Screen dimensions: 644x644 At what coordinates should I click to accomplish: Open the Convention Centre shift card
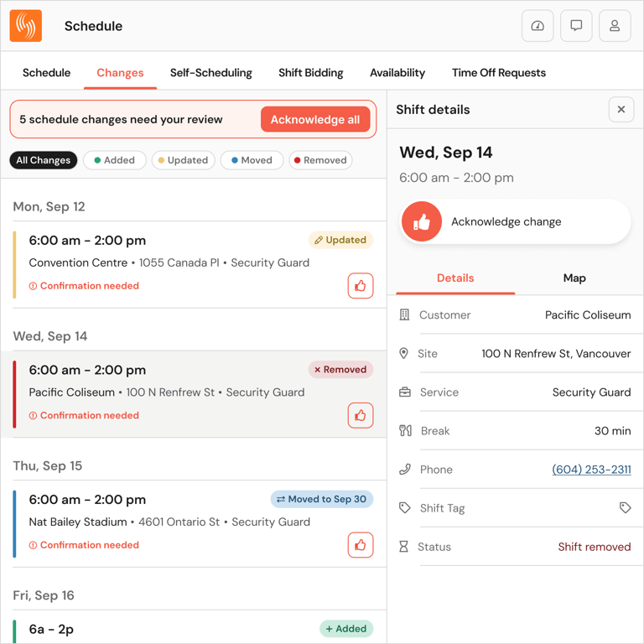pyautogui.click(x=193, y=265)
